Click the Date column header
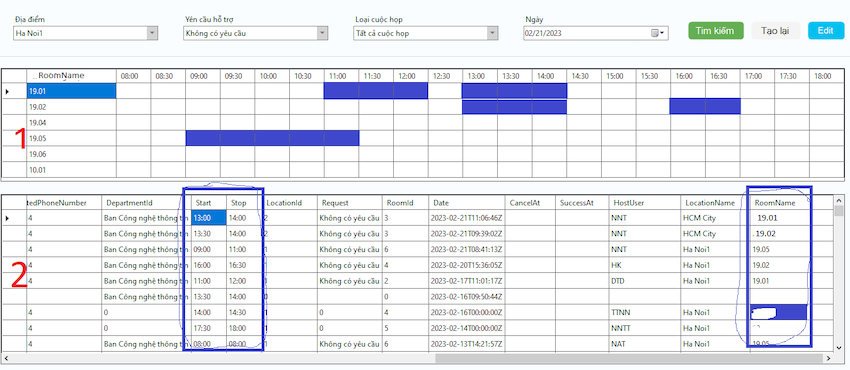This screenshot has width=850, height=370. [x=467, y=203]
